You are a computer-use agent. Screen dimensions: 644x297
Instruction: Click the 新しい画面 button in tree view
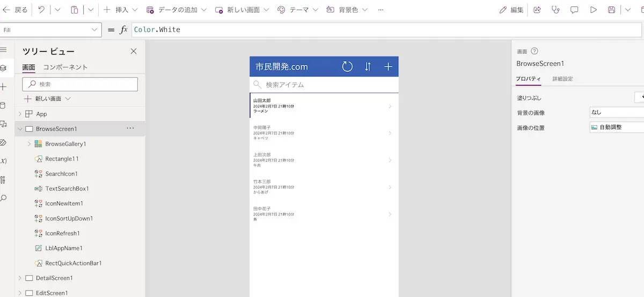tap(47, 99)
